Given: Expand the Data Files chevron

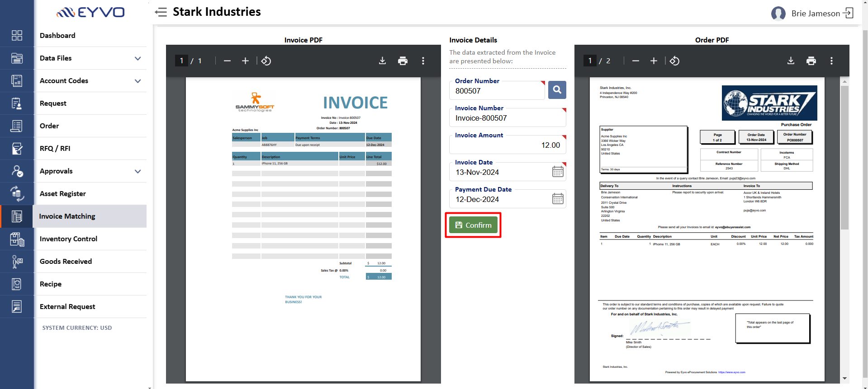Looking at the screenshot, I should tap(138, 58).
